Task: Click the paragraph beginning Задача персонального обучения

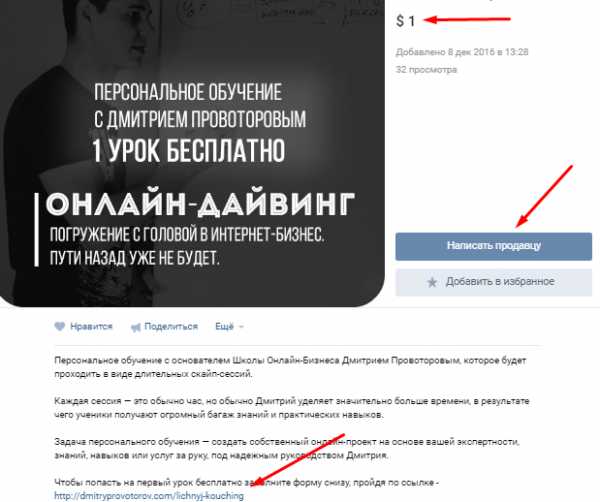Action: [x=287, y=448]
